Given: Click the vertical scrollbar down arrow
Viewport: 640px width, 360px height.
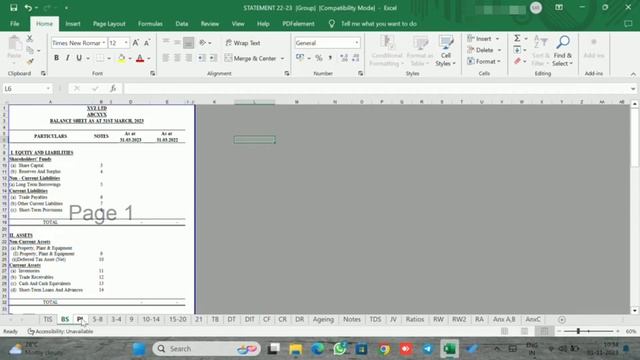Looking at the screenshot, I should click(x=635, y=311).
